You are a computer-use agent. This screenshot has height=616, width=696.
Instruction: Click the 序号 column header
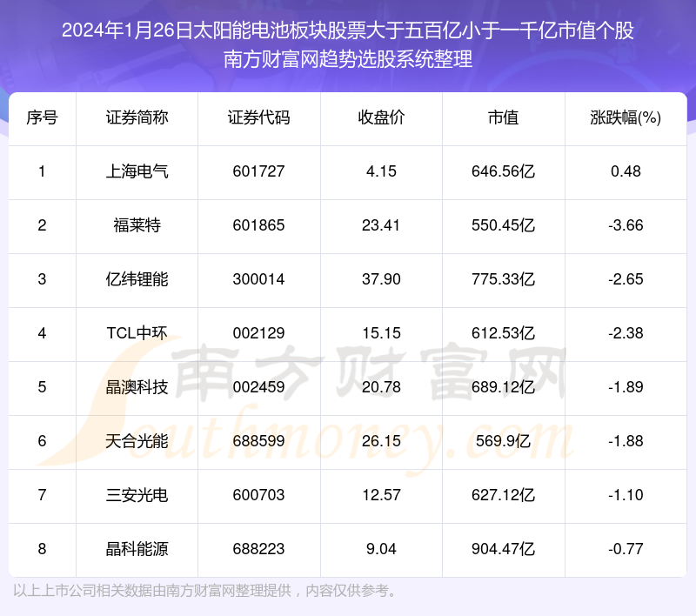[42, 117]
